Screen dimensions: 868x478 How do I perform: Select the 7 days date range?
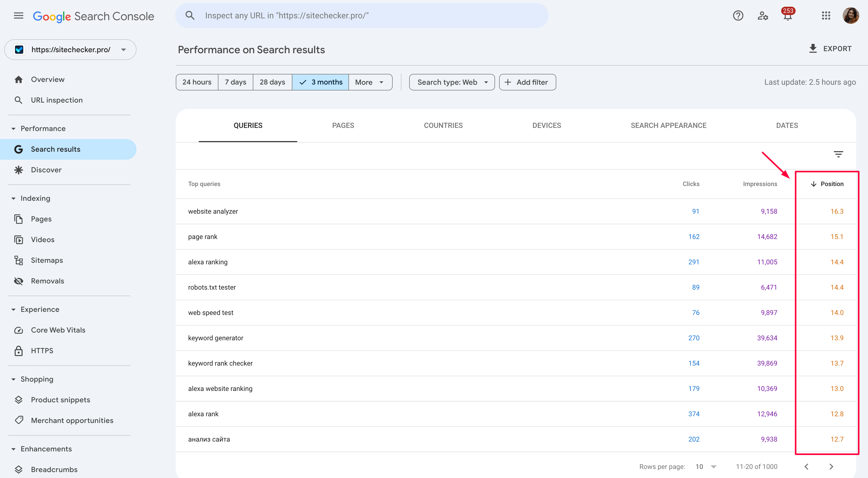pyautogui.click(x=235, y=82)
